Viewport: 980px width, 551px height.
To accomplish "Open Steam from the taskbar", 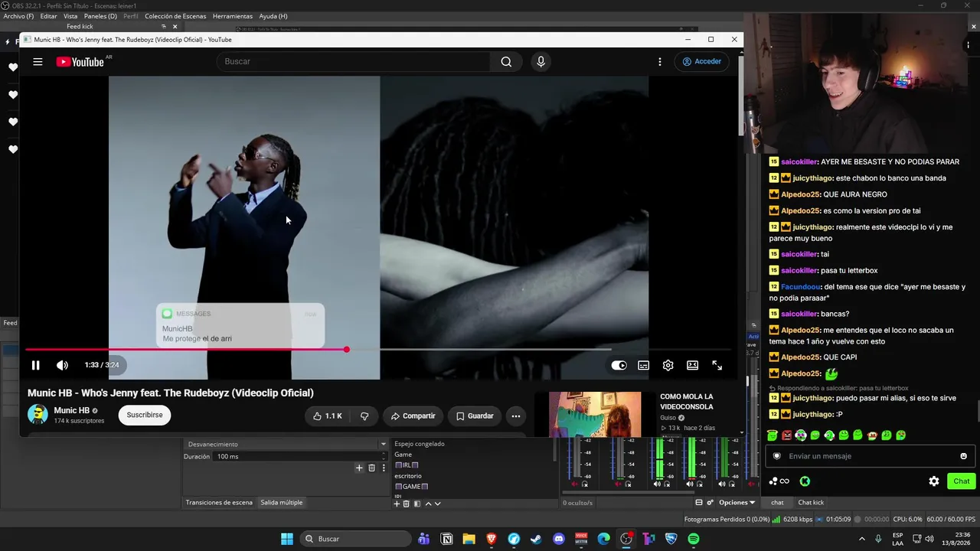I will click(x=536, y=539).
